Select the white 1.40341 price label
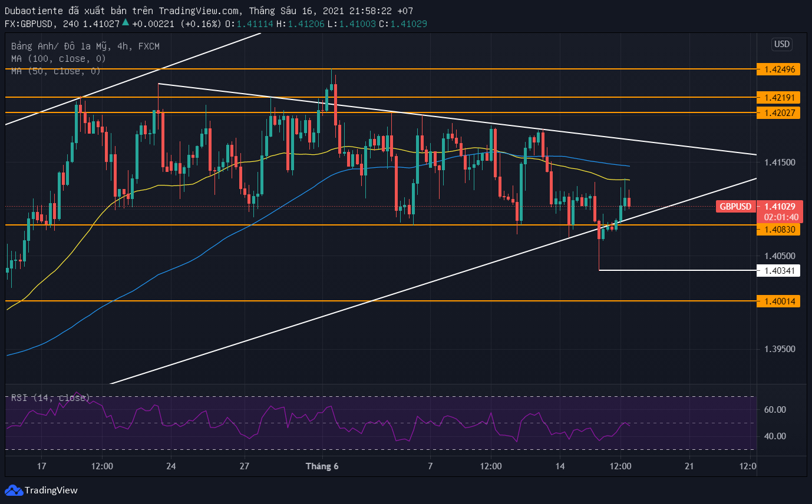 pyautogui.click(x=778, y=271)
